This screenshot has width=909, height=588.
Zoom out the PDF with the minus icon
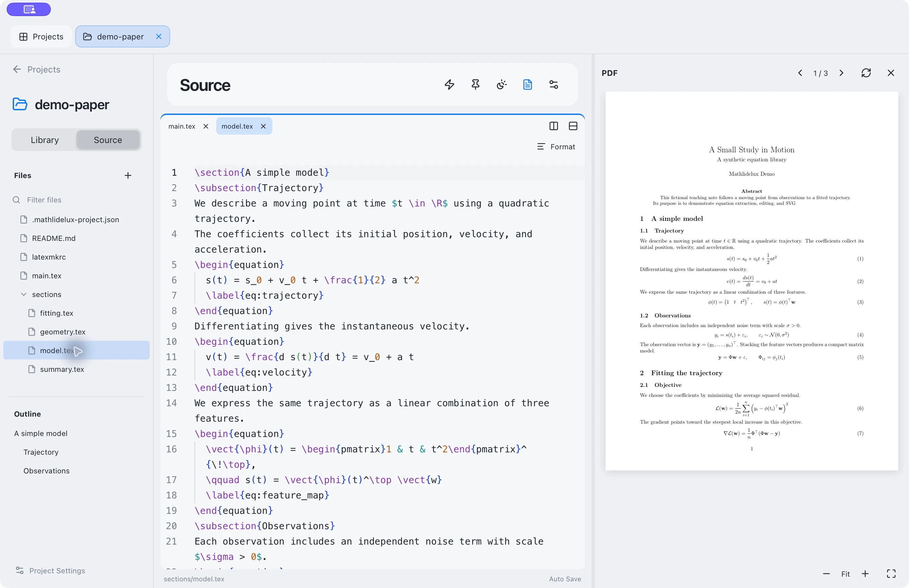tap(826, 574)
